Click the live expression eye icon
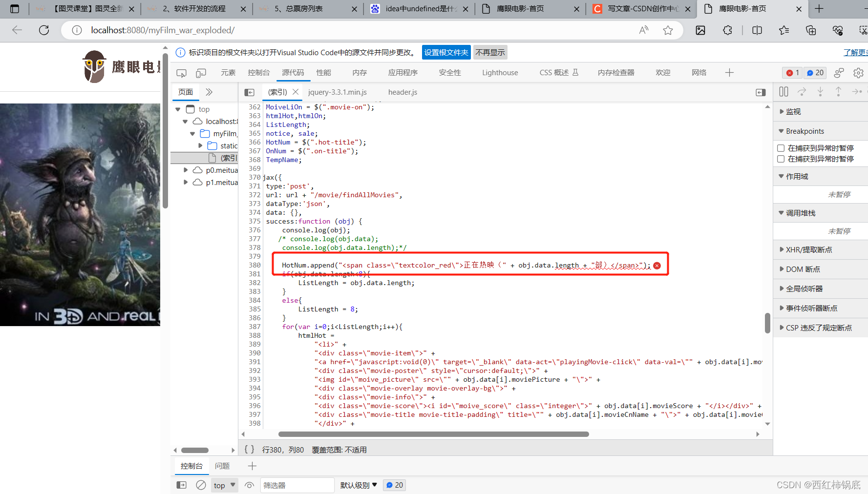Viewport: 868px width, 494px height. click(x=249, y=485)
